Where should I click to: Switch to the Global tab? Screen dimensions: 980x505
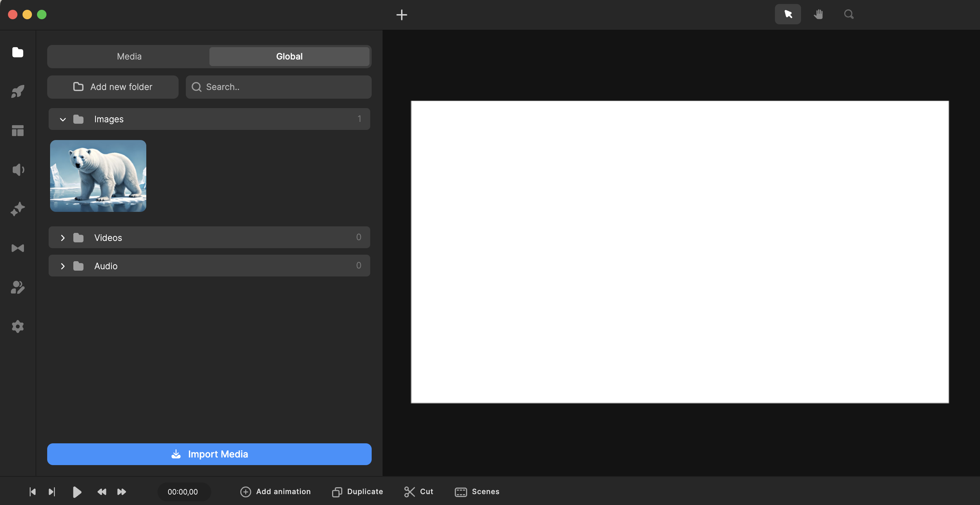click(x=289, y=56)
